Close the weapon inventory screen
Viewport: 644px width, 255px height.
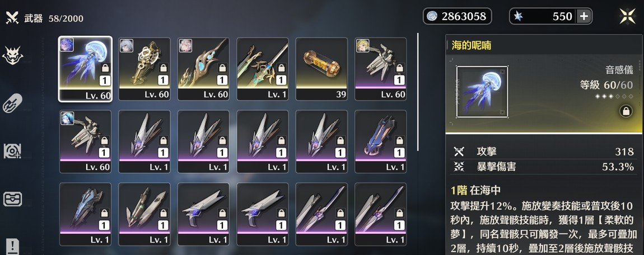[628, 16]
